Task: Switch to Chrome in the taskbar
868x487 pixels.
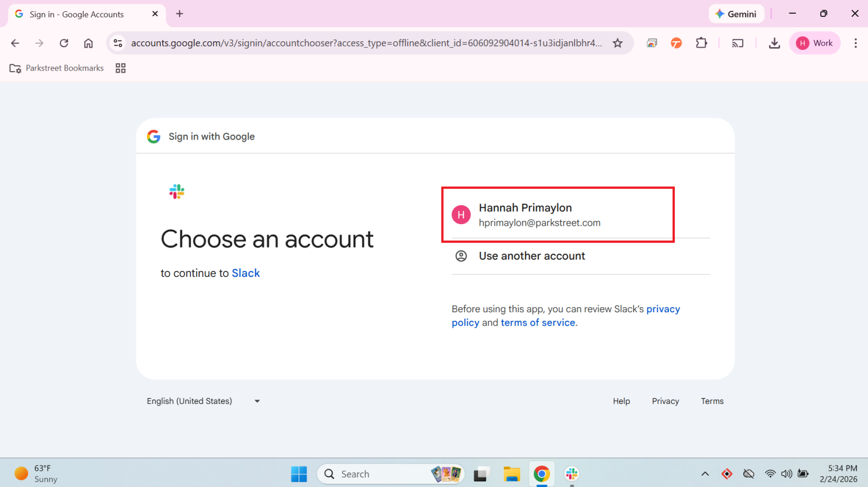Action: click(541, 474)
